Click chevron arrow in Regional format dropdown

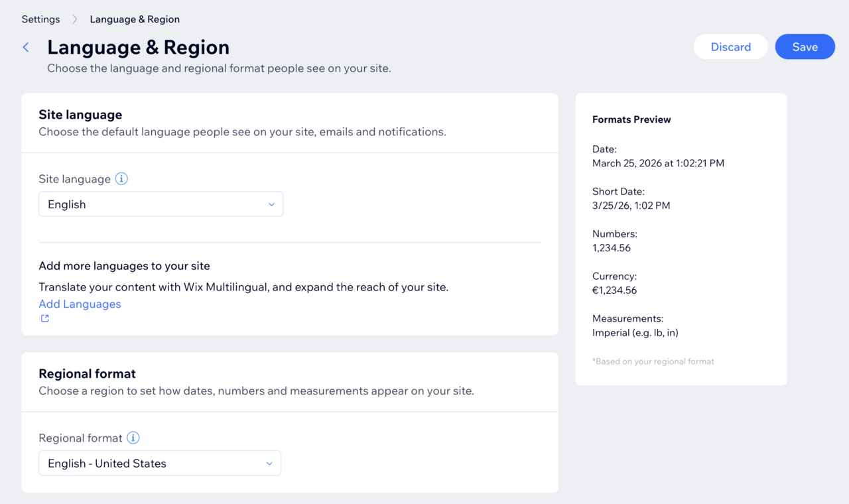coord(269,464)
